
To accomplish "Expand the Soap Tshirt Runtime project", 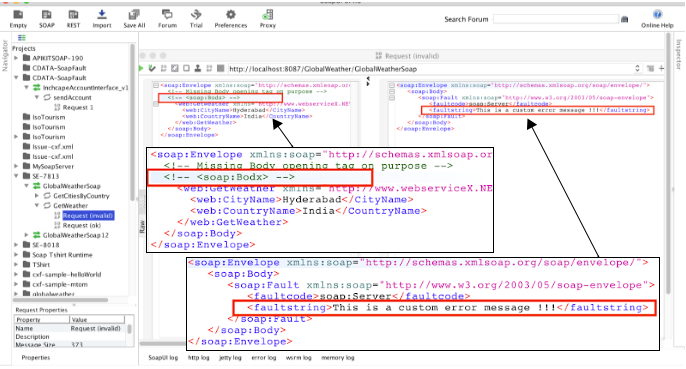I will 16,255.
